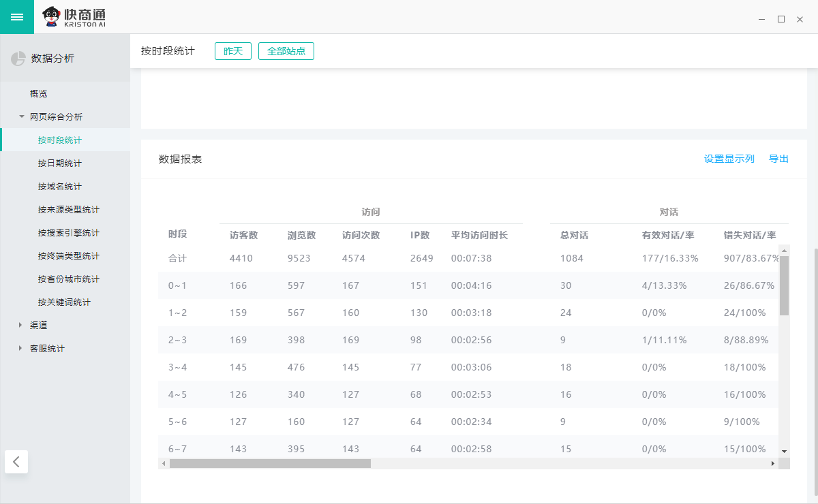Click the data analysis pie chart icon
This screenshot has width=818, height=504.
click(x=18, y=59)
